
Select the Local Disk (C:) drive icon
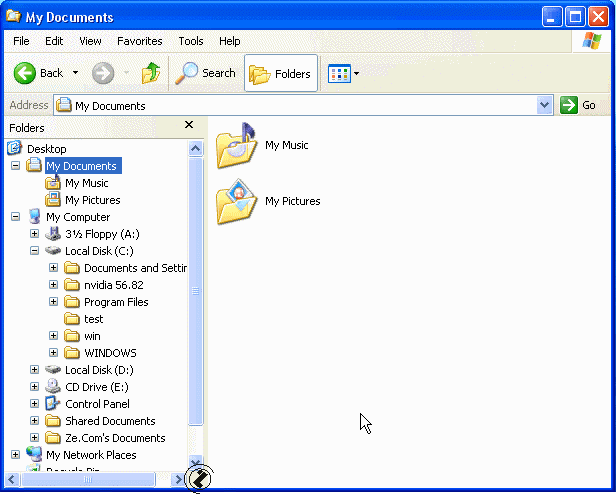[x=53, y=250]
